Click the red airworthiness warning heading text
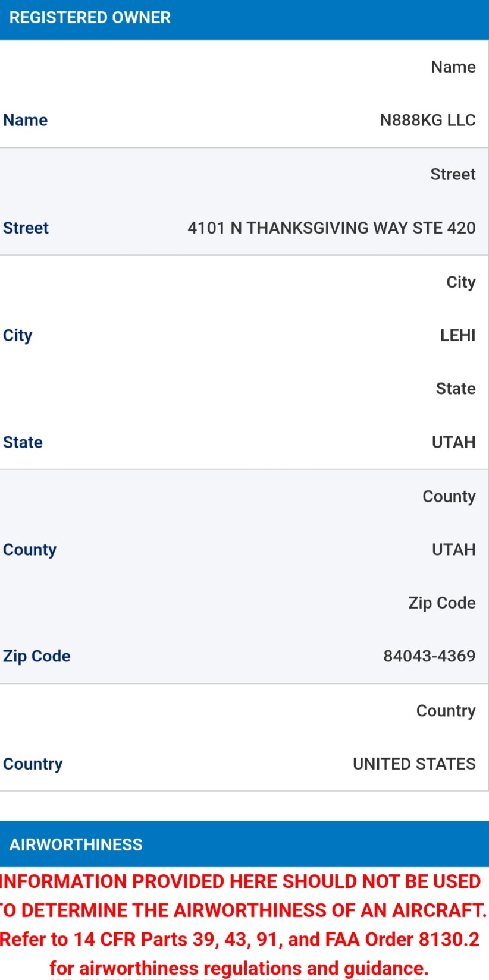The height and width of the screenshot is (980, 489). click(x=243, y=896)
